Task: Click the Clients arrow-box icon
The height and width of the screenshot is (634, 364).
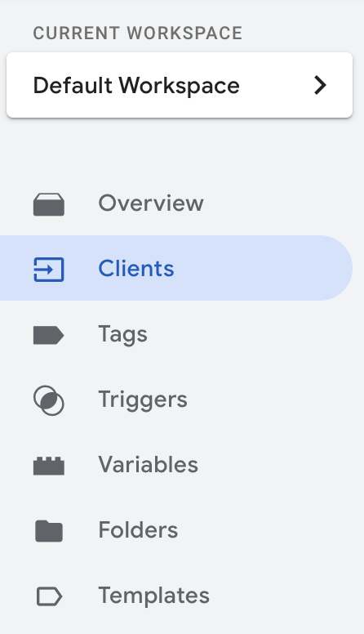Action: [48, 270]
